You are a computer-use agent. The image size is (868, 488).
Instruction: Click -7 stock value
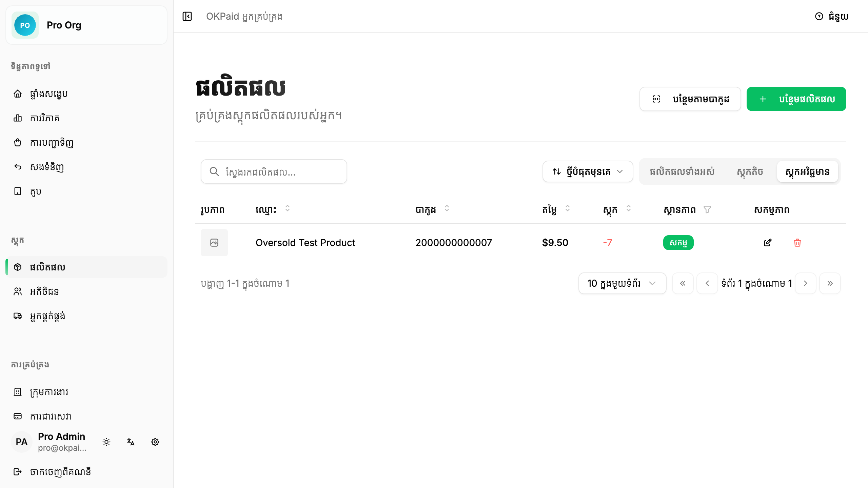coord(608,243)
